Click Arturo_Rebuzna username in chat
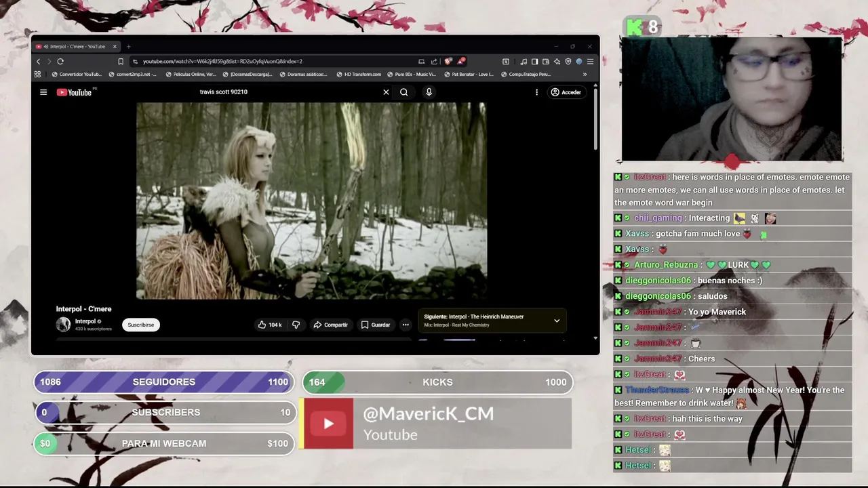 [x=666, y=265]
